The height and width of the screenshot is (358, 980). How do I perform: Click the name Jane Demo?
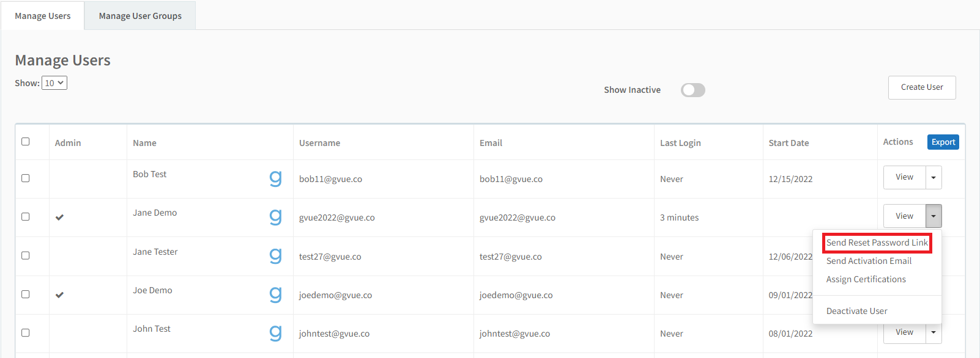pyautogui.click(x=155, y=213)
